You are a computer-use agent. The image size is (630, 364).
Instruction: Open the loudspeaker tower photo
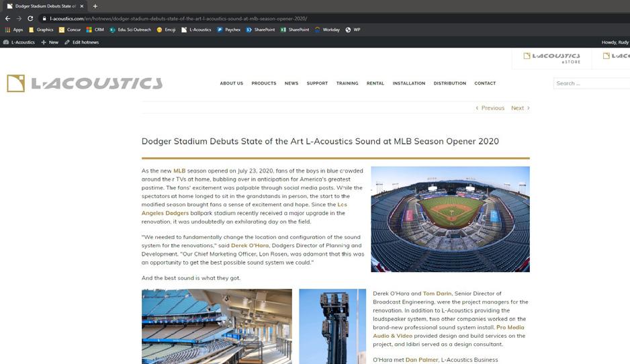(332, 326)
